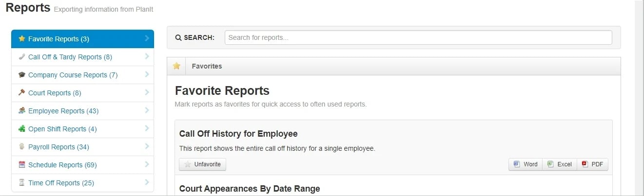
Task: Click the Call Off History for Employee title
Action: coord(238,134)
